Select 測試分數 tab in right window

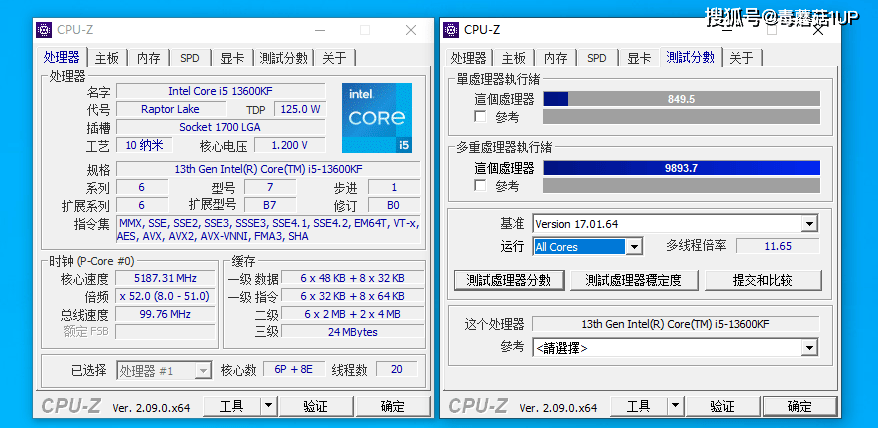690,57
